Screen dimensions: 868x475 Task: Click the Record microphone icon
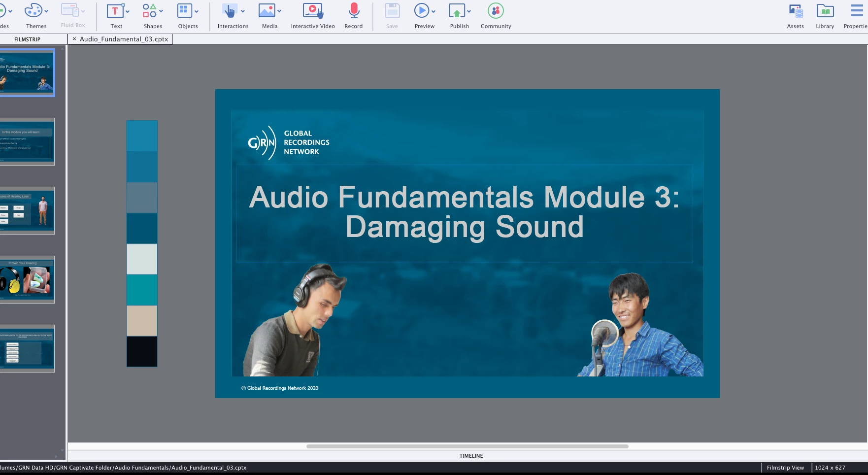click(x=354, y=11)
